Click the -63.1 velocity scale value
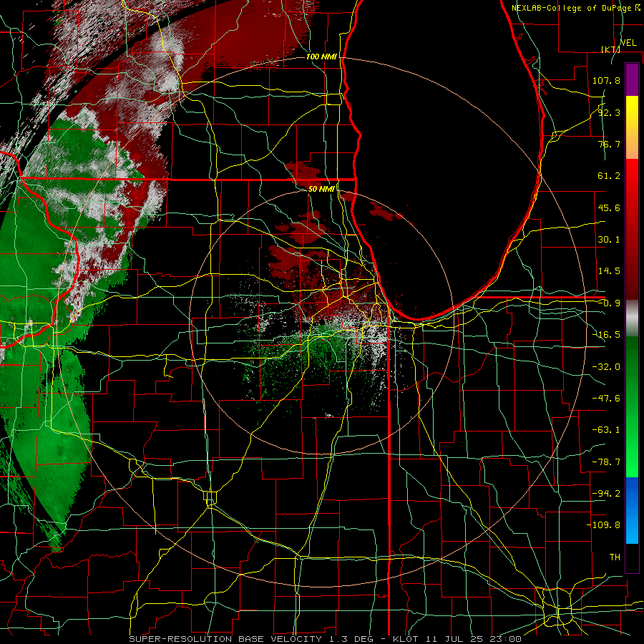The height and width of the screenshot is (644, 644). pyautogui.click(x=606, y=430)
